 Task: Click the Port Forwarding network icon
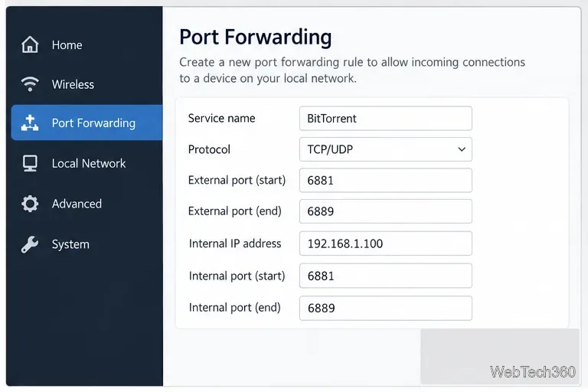pyautogui.click(x=30, y=122)
